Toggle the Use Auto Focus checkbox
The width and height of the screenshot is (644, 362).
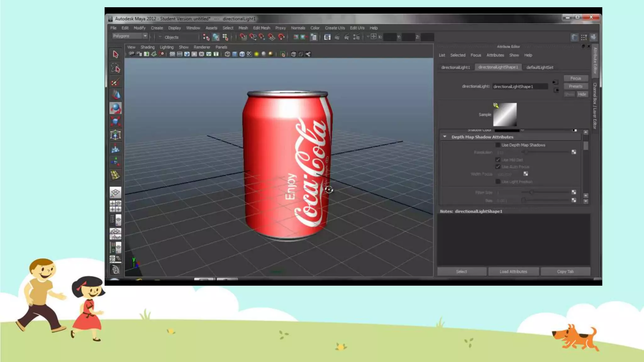click(x=498, y=167)
